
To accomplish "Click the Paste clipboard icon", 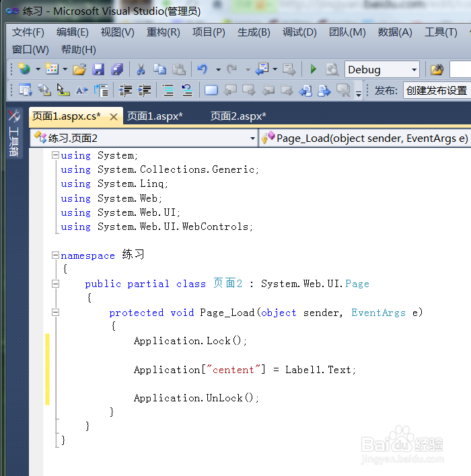I will click(179, 69).
